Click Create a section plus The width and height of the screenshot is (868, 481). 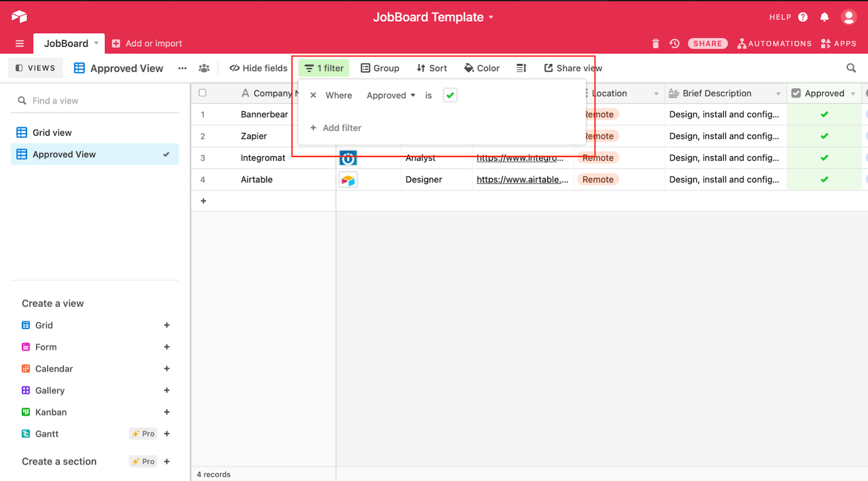pos(167,461)
